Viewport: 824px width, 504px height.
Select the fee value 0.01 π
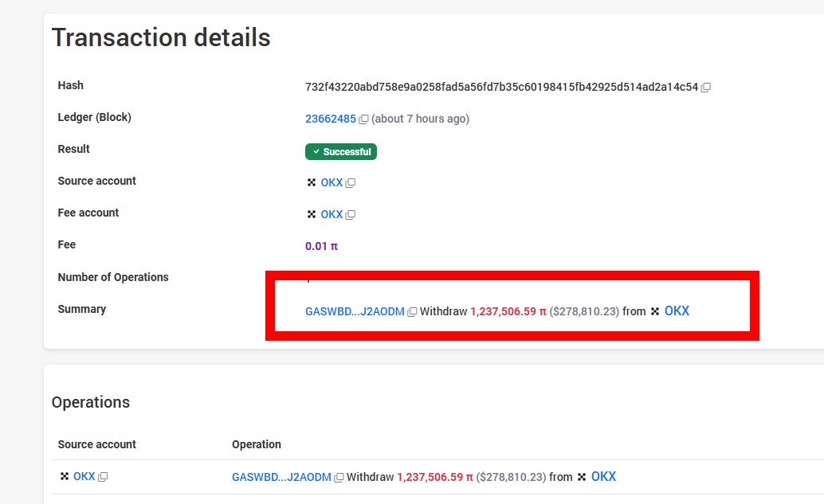pyautogui.click(x=322, y=246)
